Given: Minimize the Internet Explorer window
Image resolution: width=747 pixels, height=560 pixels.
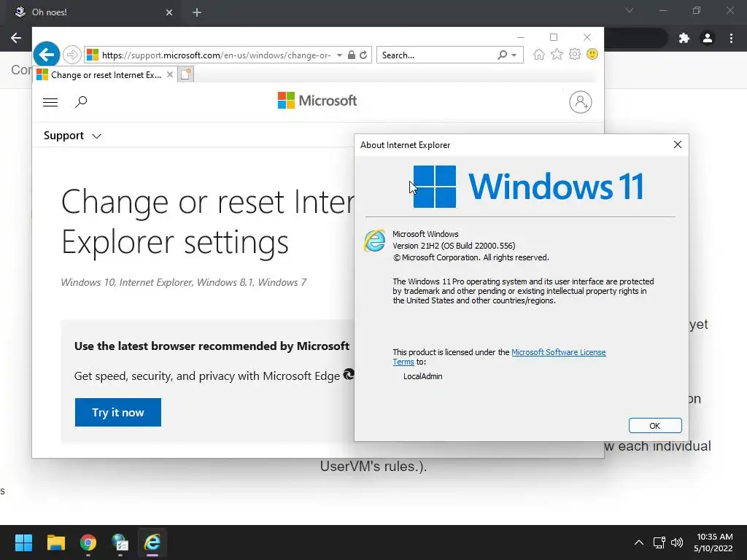Looking at the screenshot, I should 520,37.
